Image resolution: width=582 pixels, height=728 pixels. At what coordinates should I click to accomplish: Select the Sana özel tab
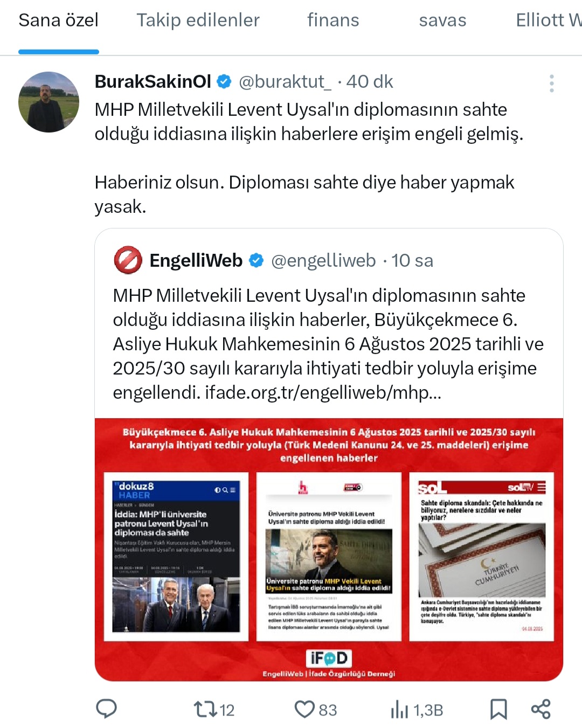[x=58, y=20]
